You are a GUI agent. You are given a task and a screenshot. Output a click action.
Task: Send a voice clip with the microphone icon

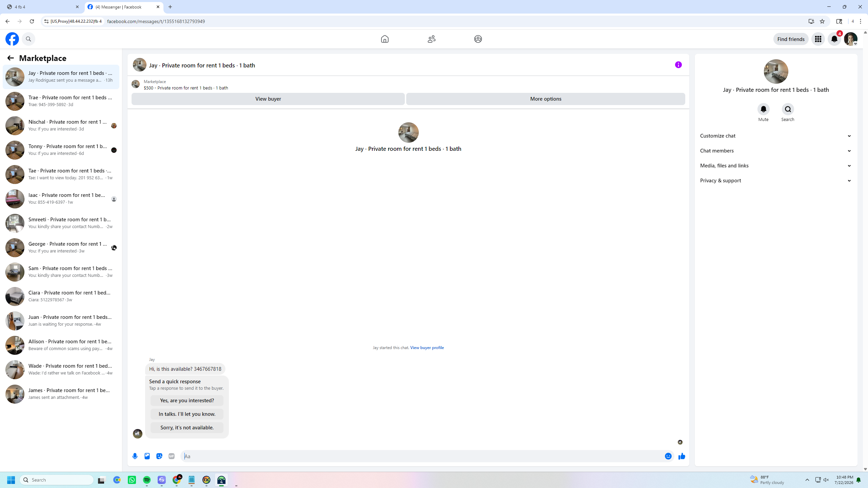pos(135,456)
